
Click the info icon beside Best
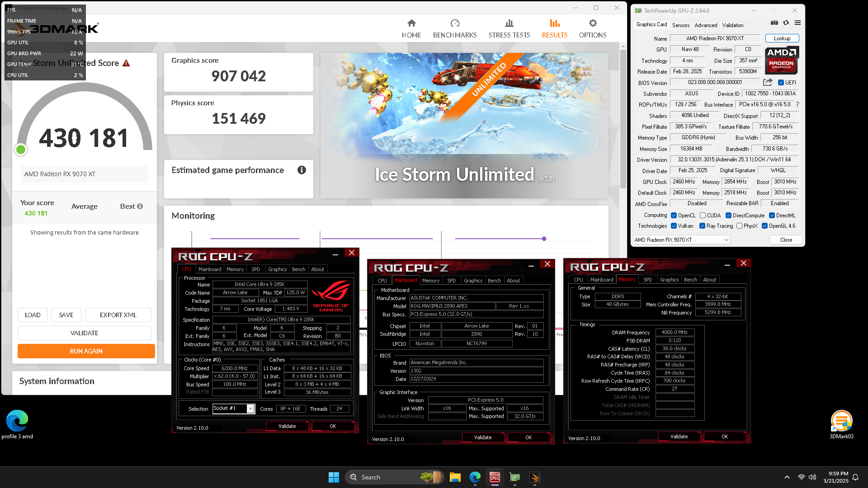click(x=140, y=206)
